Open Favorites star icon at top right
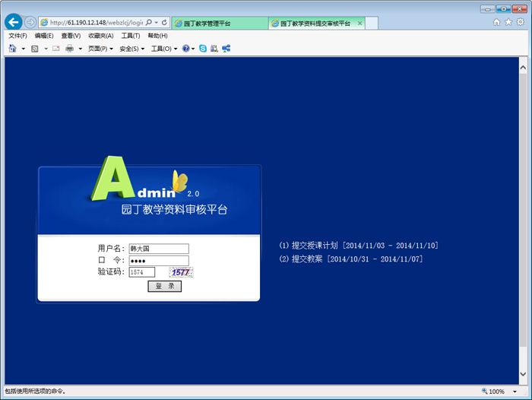This screenshot has height=400, width=532. click(x=508, y=22)
